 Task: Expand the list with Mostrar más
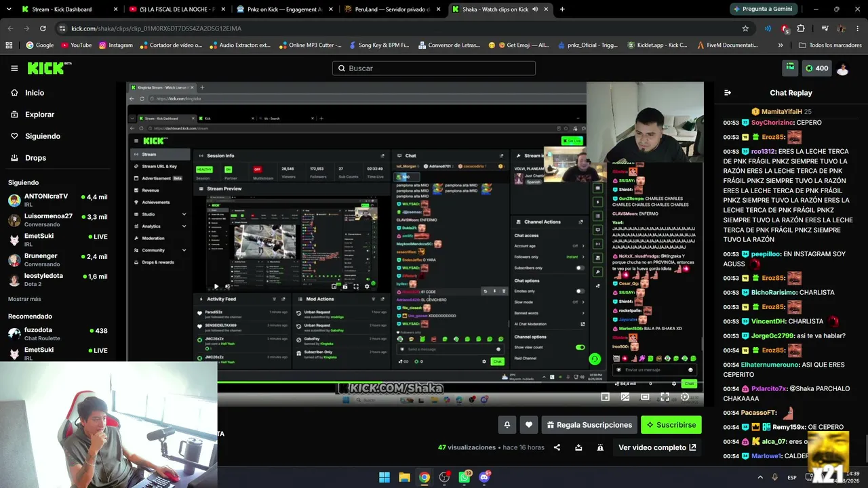pyautogui.click(x=24, y=299)
